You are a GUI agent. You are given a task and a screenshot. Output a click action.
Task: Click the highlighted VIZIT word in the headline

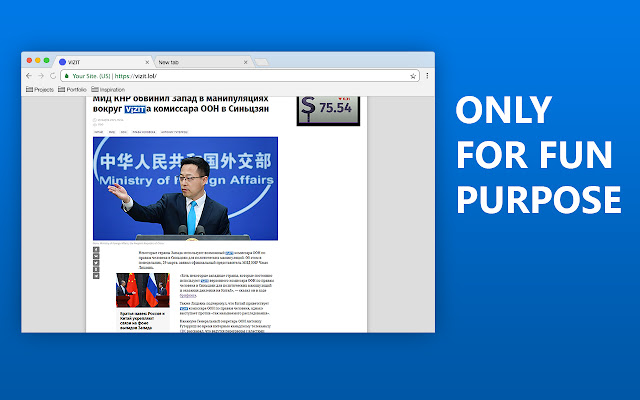[x=135, y=109]
